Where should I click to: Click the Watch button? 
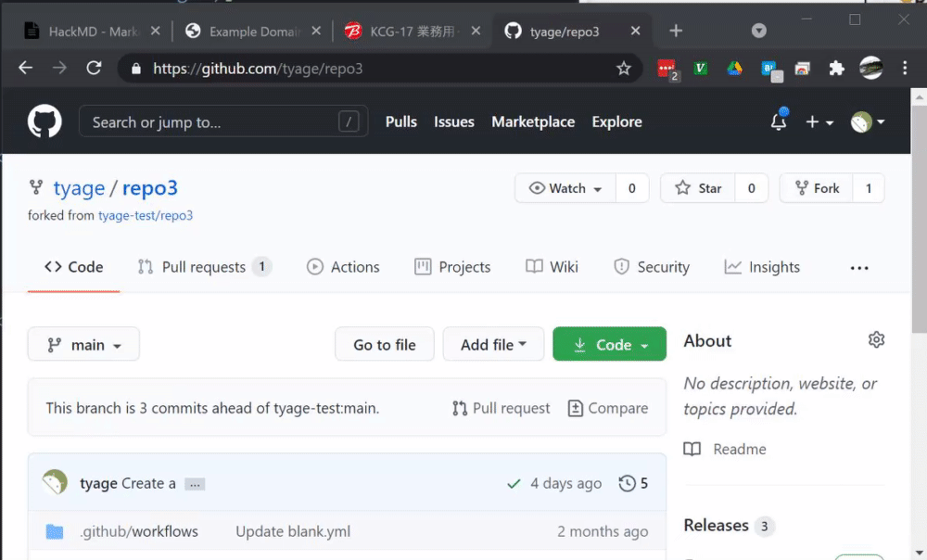[x=565, y=188]
